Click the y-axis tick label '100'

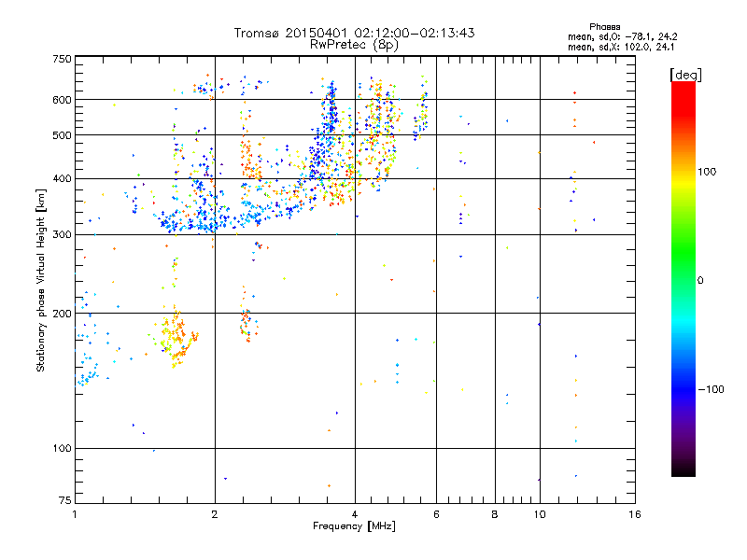click(62, 448)
